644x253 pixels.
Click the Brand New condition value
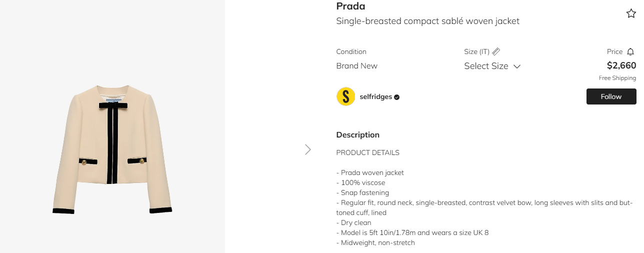point(356,66)
